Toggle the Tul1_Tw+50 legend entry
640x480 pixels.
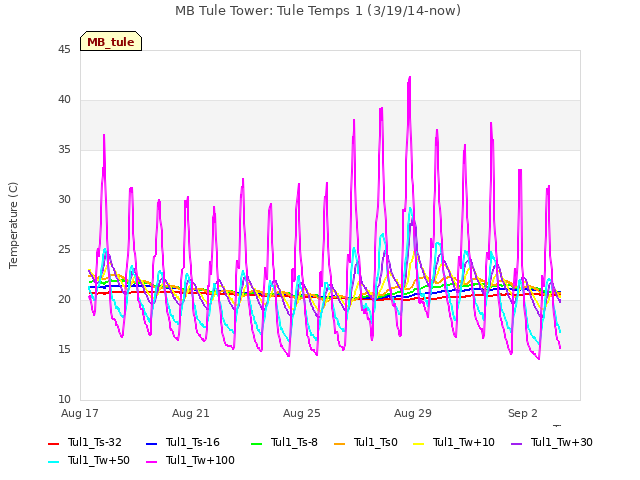click(x=89, y=460)
